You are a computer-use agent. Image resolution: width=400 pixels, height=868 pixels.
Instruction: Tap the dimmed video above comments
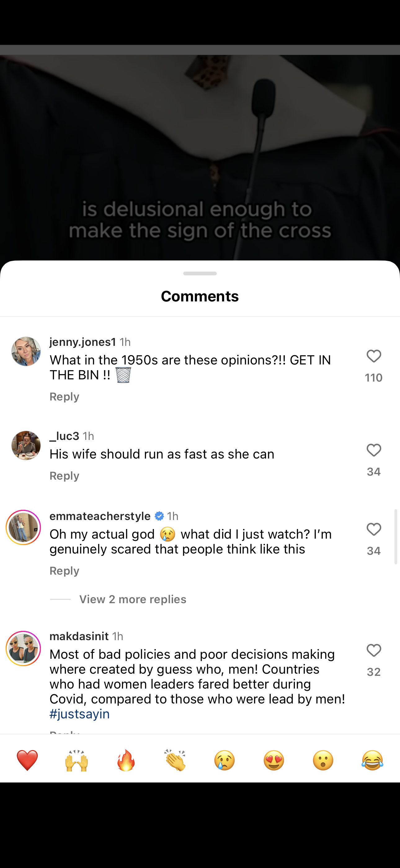tap(200, 151)
